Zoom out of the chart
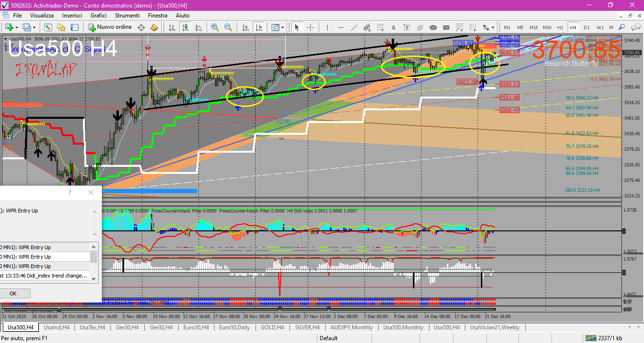Image resolution: width=644 pixels, height=343 pixels. click(228, 27)
